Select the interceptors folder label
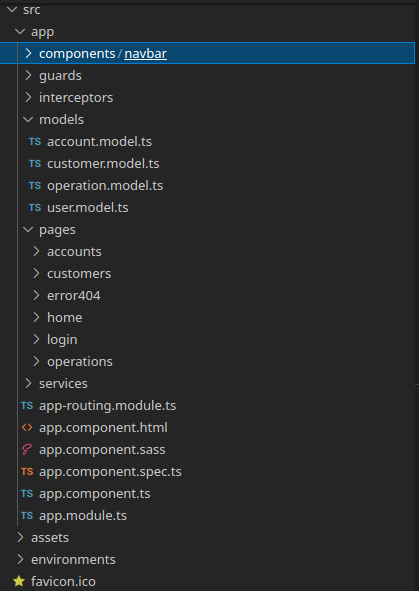 [76, 98]
